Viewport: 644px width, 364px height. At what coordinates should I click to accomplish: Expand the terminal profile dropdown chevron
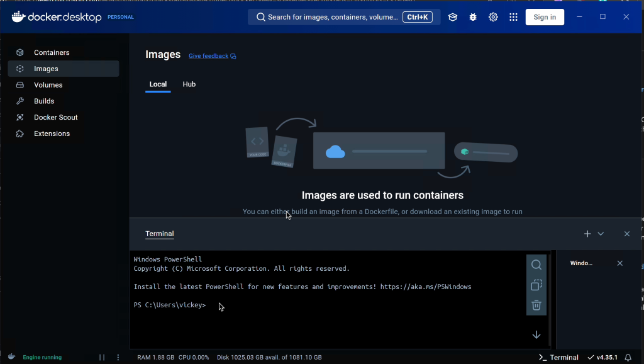pos(601,234)
